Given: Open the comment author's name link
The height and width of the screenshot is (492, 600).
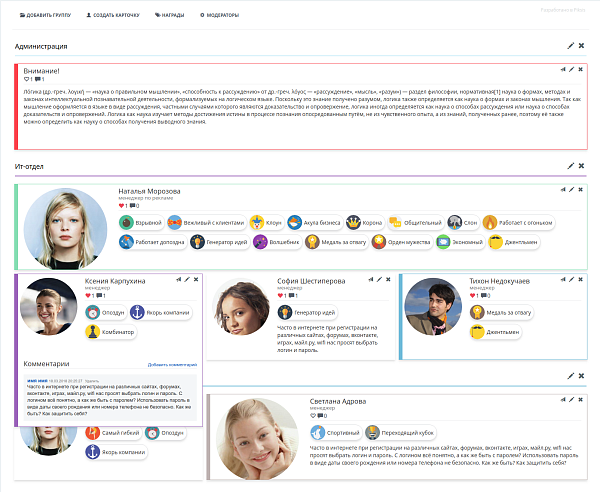Looking at the screenshot, I should tap(38, 381).
